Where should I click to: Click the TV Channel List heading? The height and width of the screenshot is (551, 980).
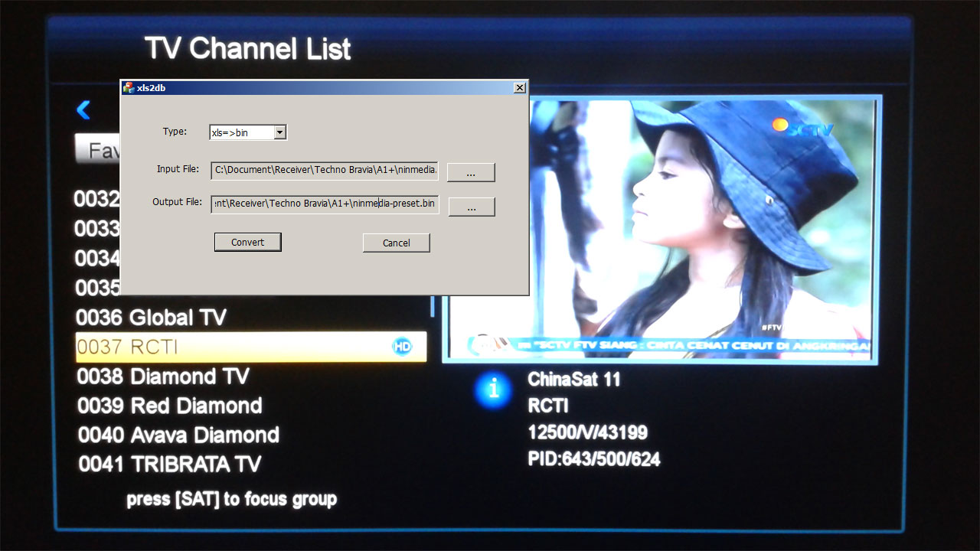248,49
